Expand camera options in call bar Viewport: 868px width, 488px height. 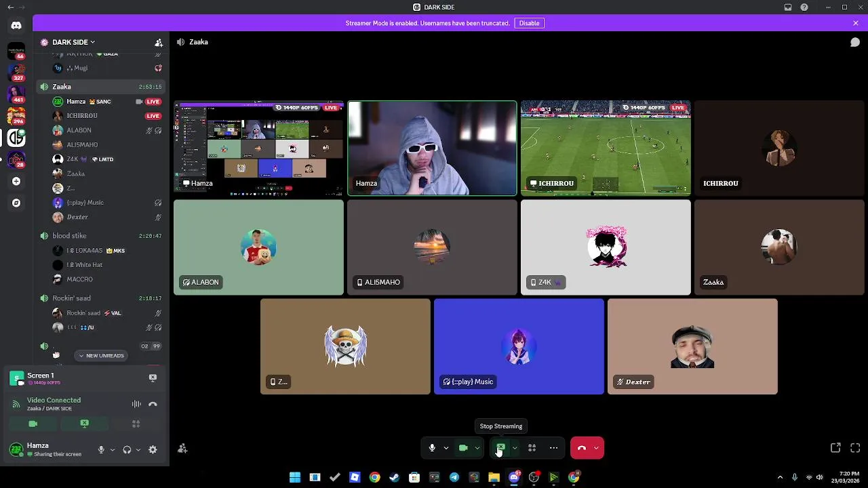click(x=477, y=448)
